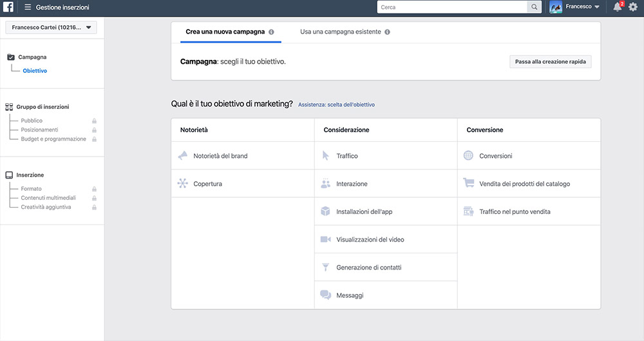Open the notifications bell icon
Screen dimensions: 644x341
point(618,7)
